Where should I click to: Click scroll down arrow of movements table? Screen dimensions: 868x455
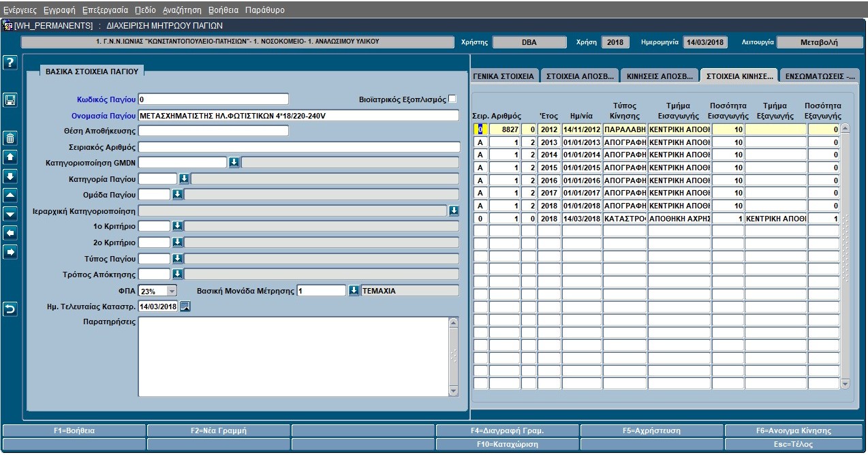(846, 384)
